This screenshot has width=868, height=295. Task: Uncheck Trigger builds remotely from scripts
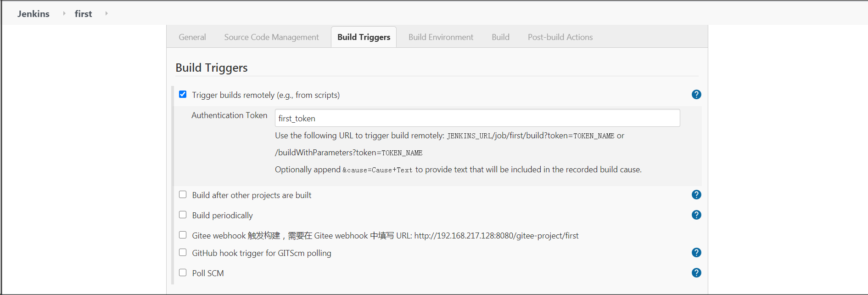click(183, 94)
